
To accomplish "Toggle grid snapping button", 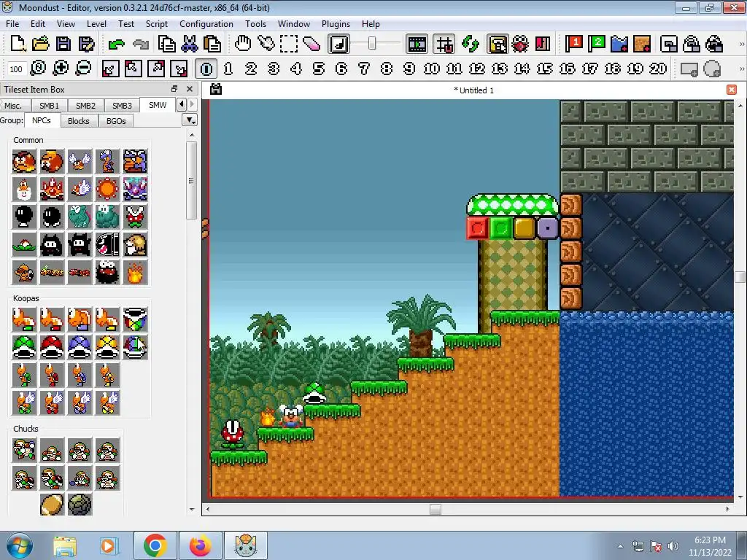I will click(x=444, y=44).
